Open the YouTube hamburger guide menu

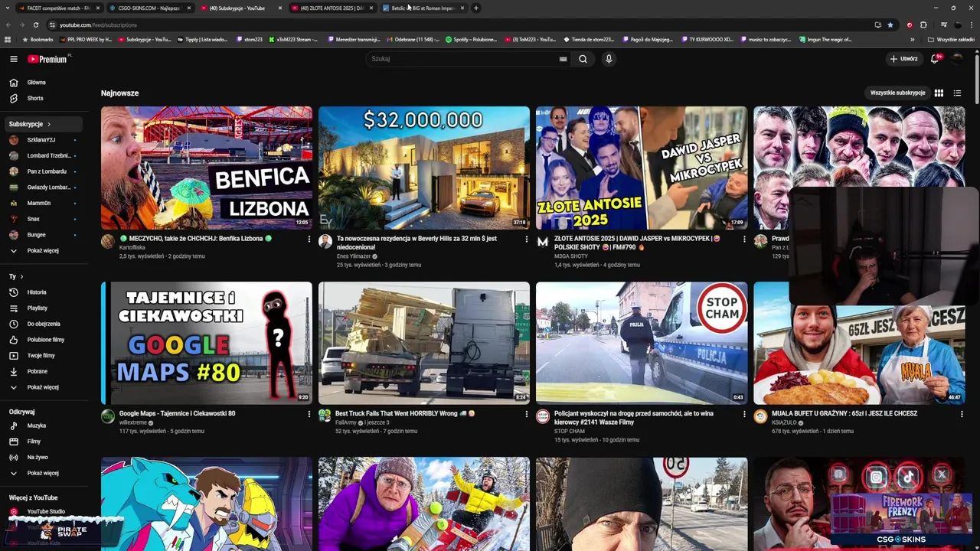(x=14, y=59)
